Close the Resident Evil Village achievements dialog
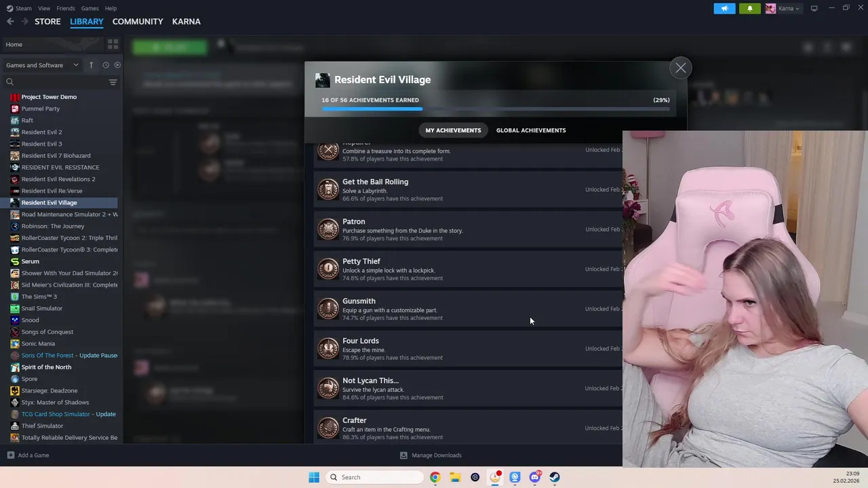Viewport: 868px width, 488px height. pos(680,68)
